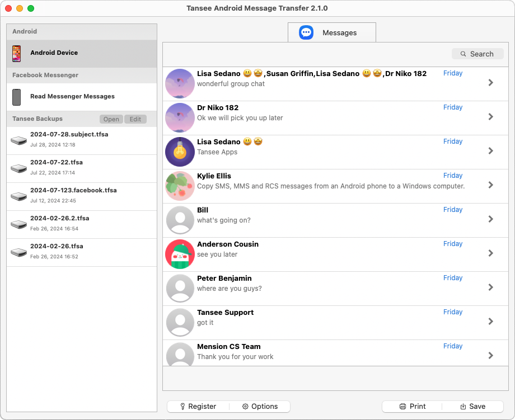Click the Print button
The image size is (515, 420).
412,407
